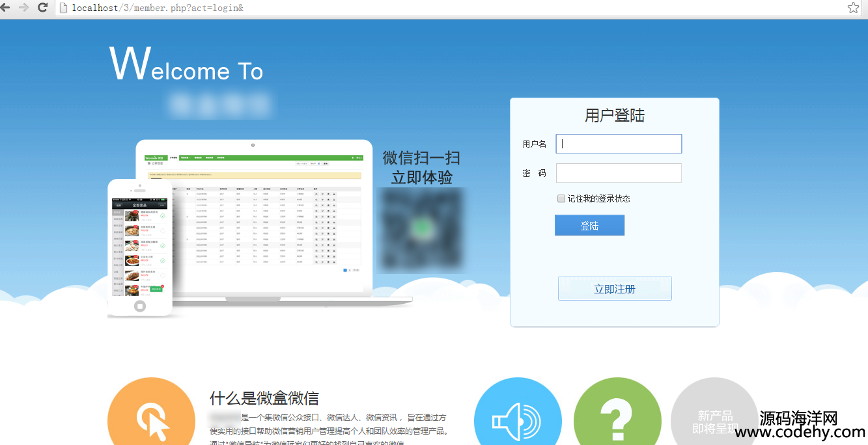Click the browser forward arrow
The height and width of the screenshot is (445, 868).
(24, 8)
